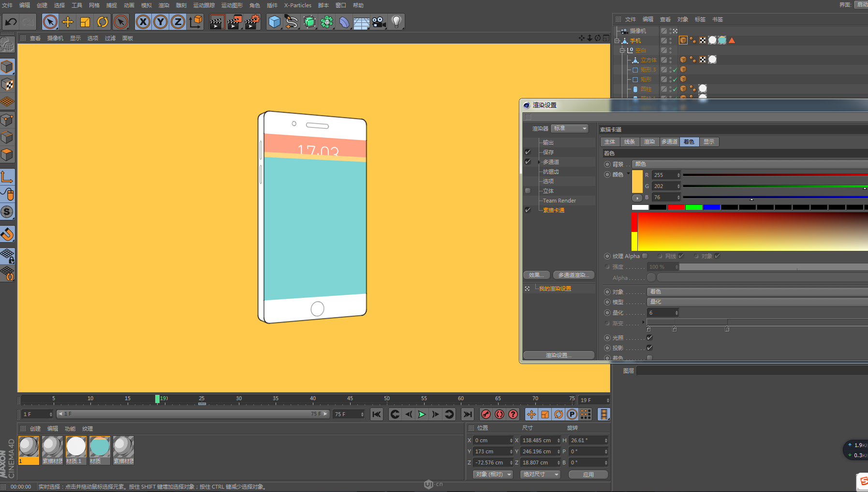Open the 运动图形 menu
868x492 pixels.
point(232,5)
